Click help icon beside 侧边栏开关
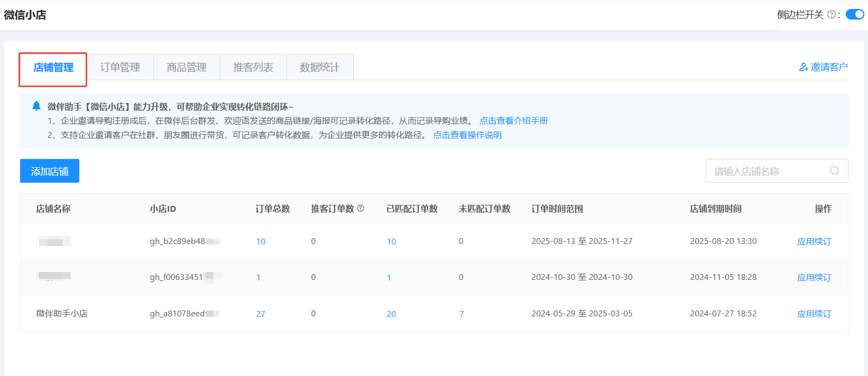The height and width of the screenshot is (376, 868). point(832,15)
